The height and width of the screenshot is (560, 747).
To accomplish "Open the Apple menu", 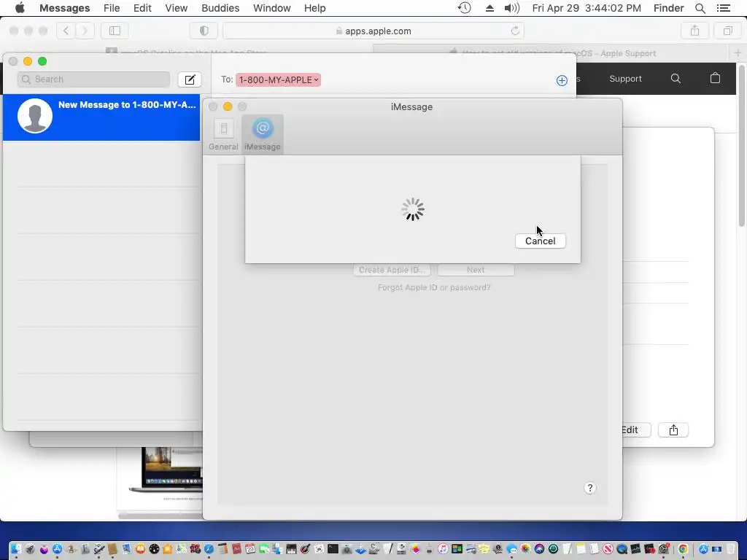I will coord(20,8).
